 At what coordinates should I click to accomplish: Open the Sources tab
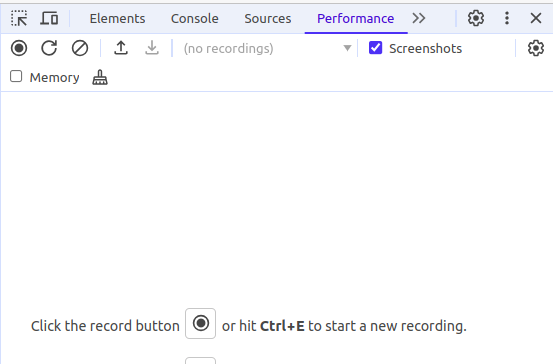point(268,18)
